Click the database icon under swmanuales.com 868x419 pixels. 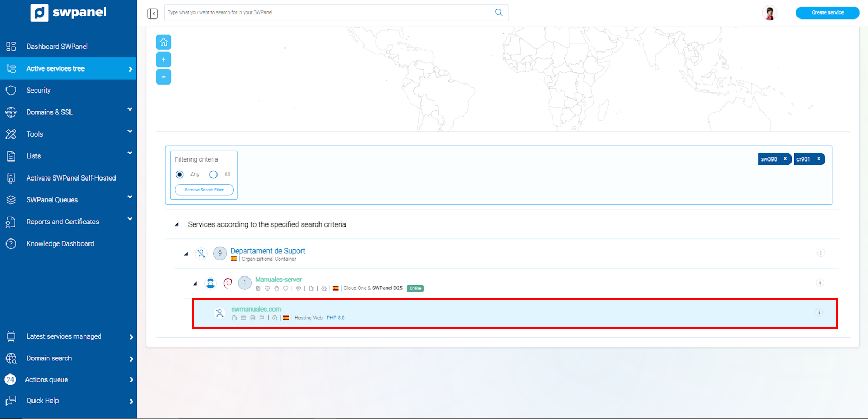coord(253,318)
